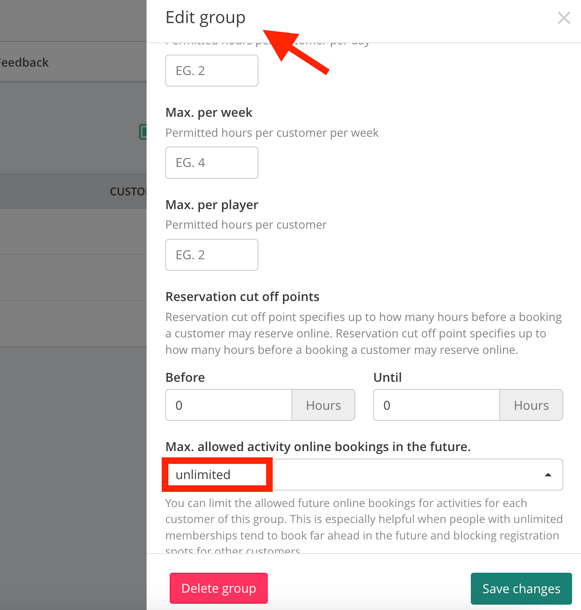Open the max allowed bookings dropdown arrow

[x=548, y=475]
